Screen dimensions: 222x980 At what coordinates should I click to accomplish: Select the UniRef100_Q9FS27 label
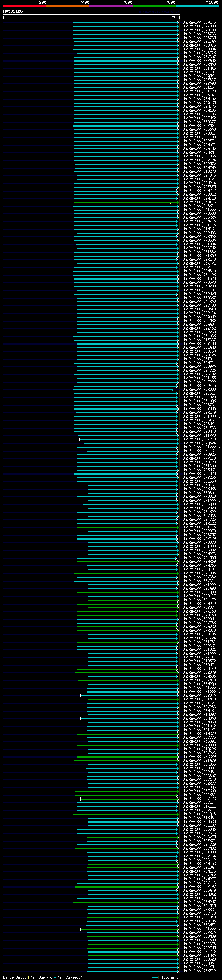199,80
